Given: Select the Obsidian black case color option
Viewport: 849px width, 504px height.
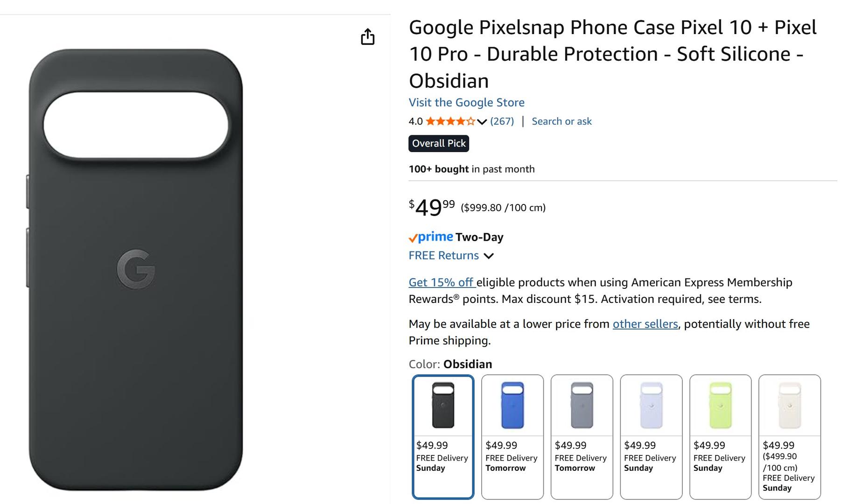Looking at the screenshot, I should (x=443, y=436).
